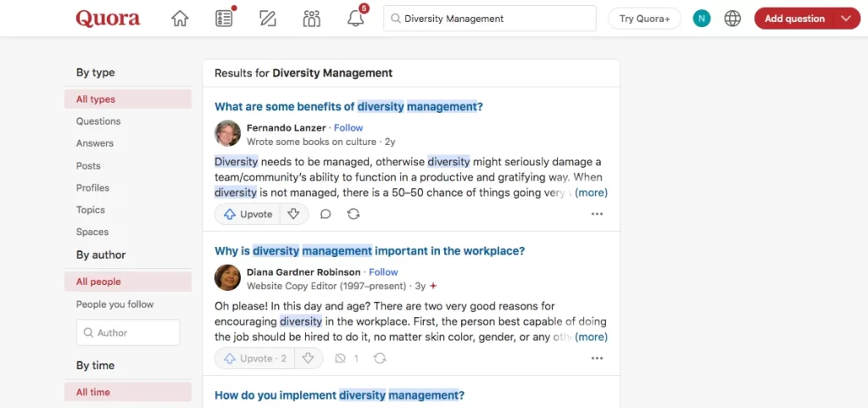This screenshot has height=408, width=868.
Task: Click the Quora logo
Action: (108, 19)
